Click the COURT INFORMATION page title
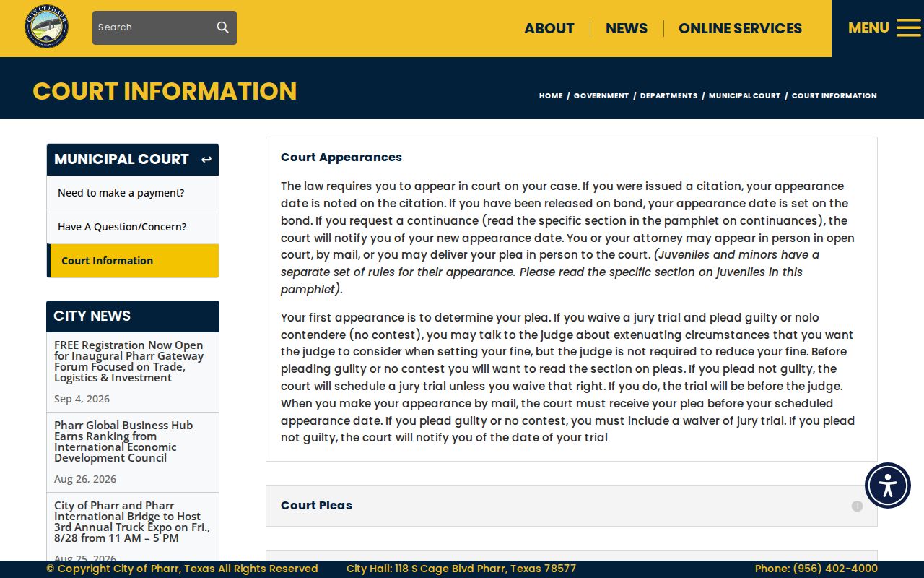This screenshot has width=924, height=578. click(x=165, y=91)
